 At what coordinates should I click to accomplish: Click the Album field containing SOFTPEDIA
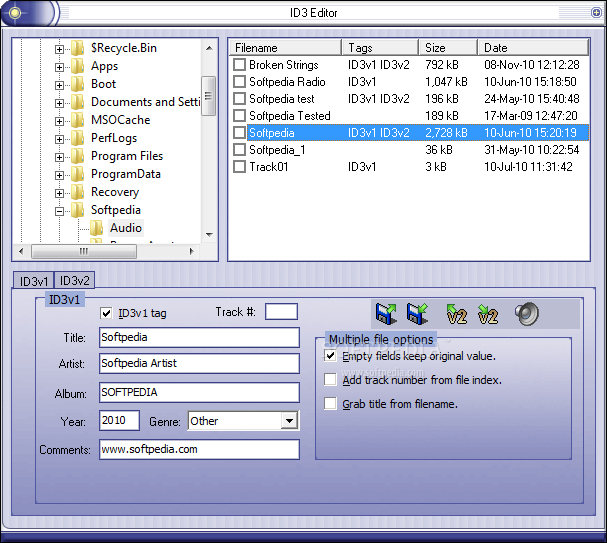click(199, 392)
